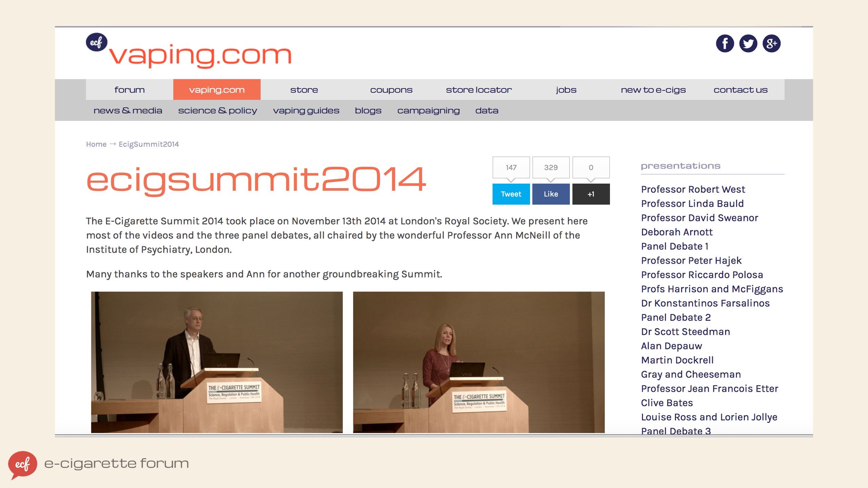Open Panel Debate 1 link

[675, 246]
